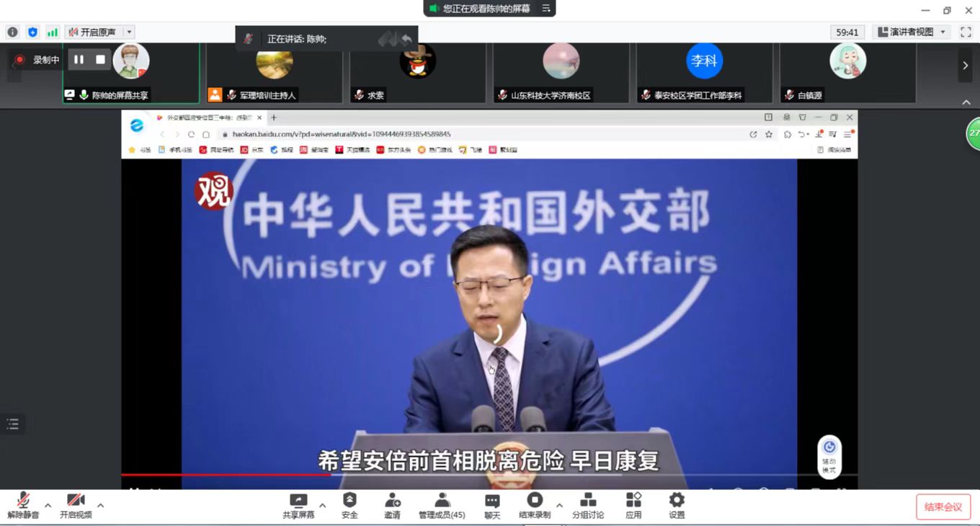Image resolution: width=980 pixels, height=526 pixels.
Task: Toggle original sound (开启原声)
Action: pyautogui.click(x=93, y=32)
